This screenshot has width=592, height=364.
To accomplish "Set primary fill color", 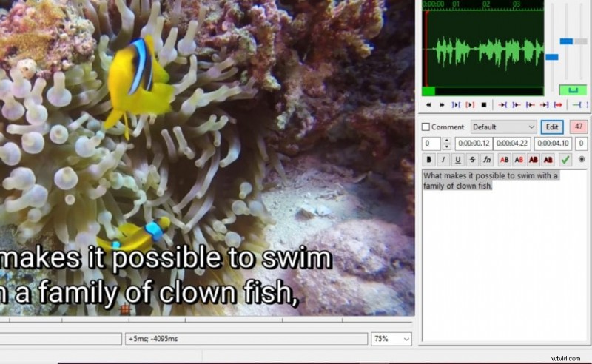I will pos(505,160).
